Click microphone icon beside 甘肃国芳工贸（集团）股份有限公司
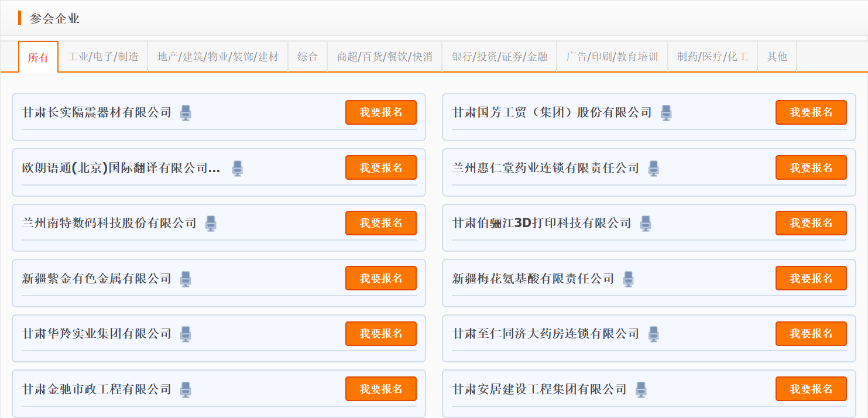The width and height of the screenshot is (868, 418). pos(666,112)
